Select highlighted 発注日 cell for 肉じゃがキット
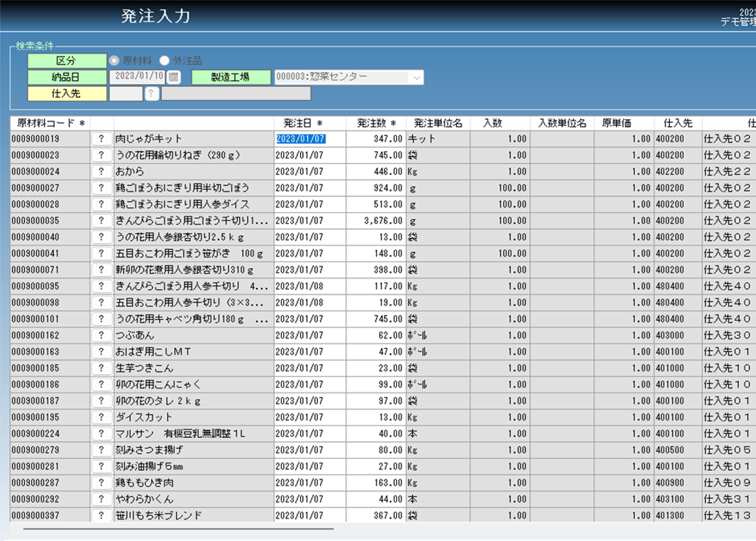756x541 pixels. point(310,139)
